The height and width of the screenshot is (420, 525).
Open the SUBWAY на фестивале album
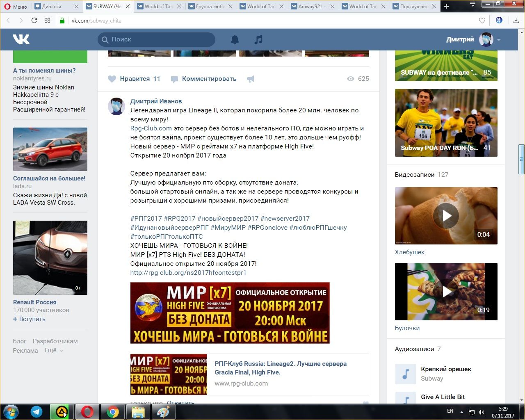[446, 66]
